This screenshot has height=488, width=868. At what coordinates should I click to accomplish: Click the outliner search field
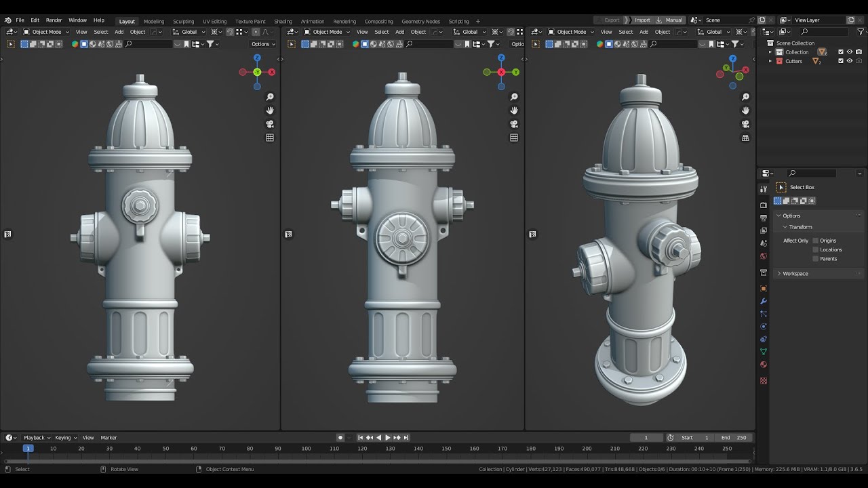[x=823, y=32]
